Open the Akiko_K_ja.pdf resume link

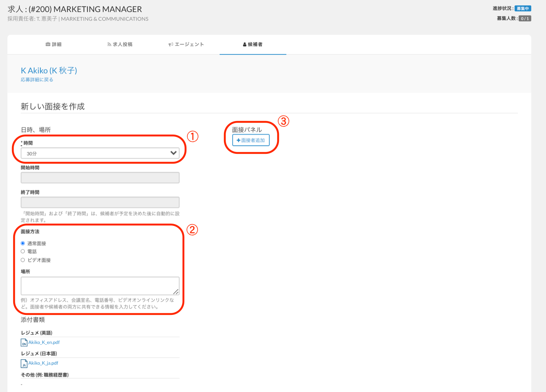pyautogui.click(x=43, y=363)
